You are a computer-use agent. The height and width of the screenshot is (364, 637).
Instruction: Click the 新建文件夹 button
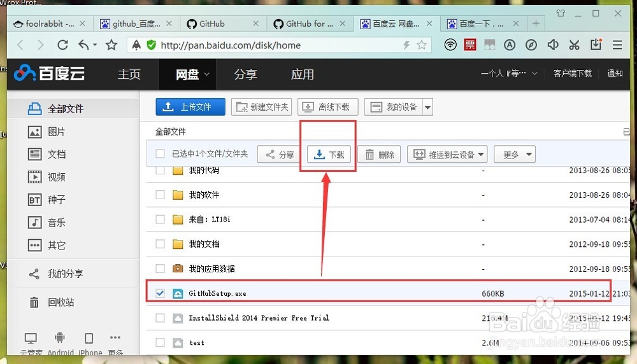(x=261, y=107)
